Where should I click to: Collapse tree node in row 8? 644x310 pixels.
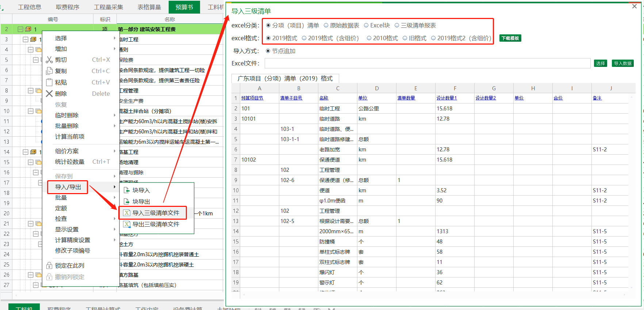(31, 90)
